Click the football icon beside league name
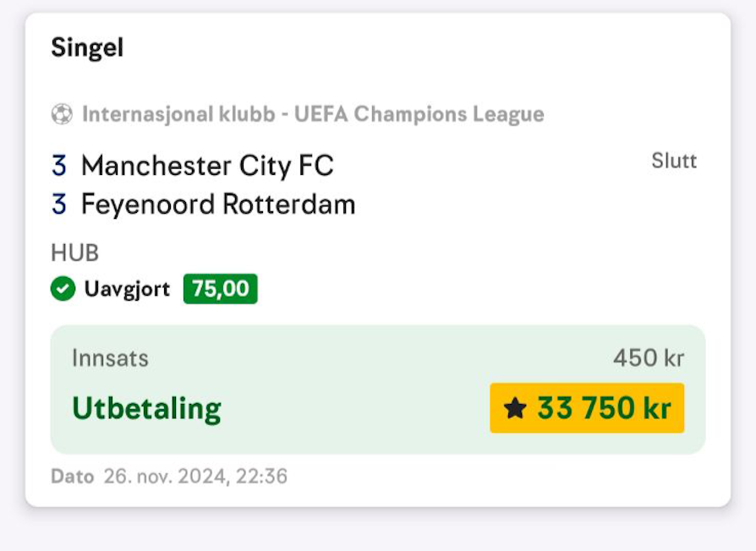 [62, 115]
